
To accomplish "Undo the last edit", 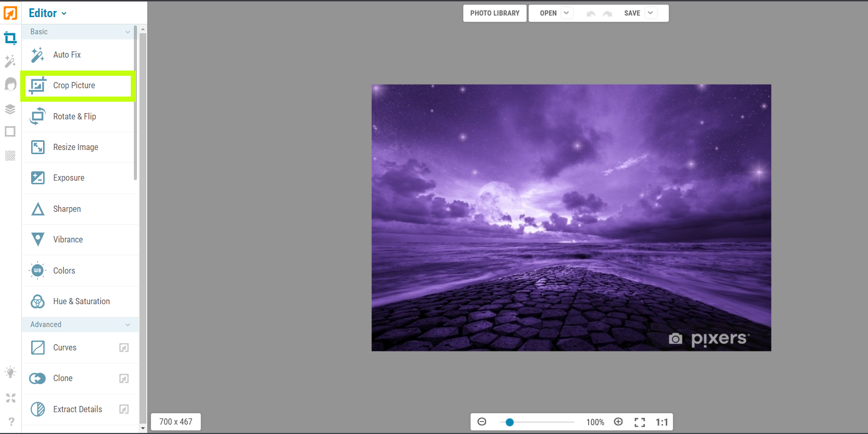I will [591, 13].
